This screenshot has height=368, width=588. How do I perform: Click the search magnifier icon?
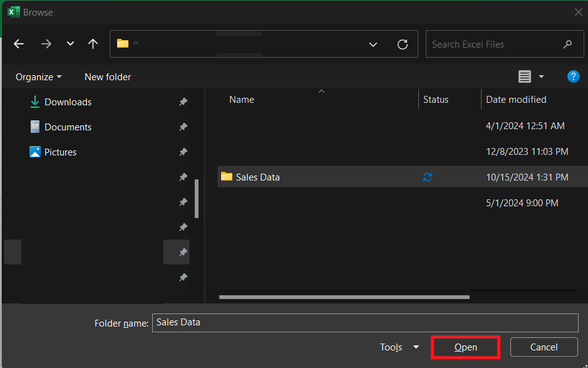pyautogui.click(x=567, y=45)
